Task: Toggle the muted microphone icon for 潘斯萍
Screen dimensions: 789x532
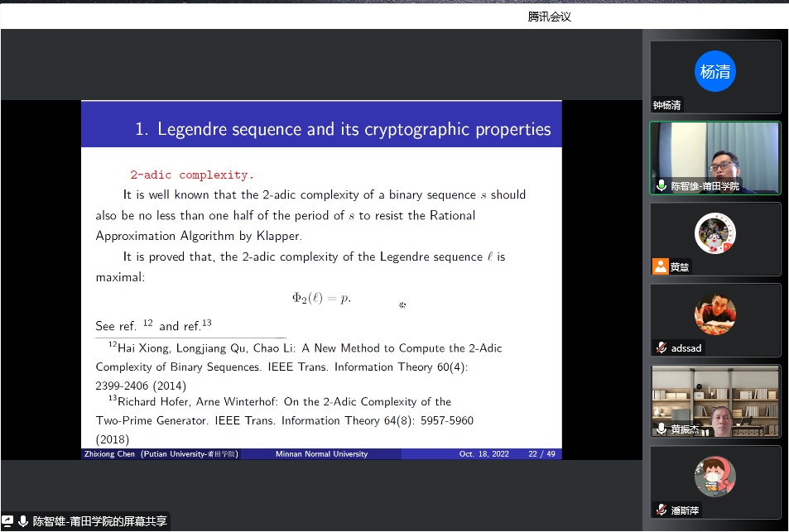Action: (x=662, y=510)
